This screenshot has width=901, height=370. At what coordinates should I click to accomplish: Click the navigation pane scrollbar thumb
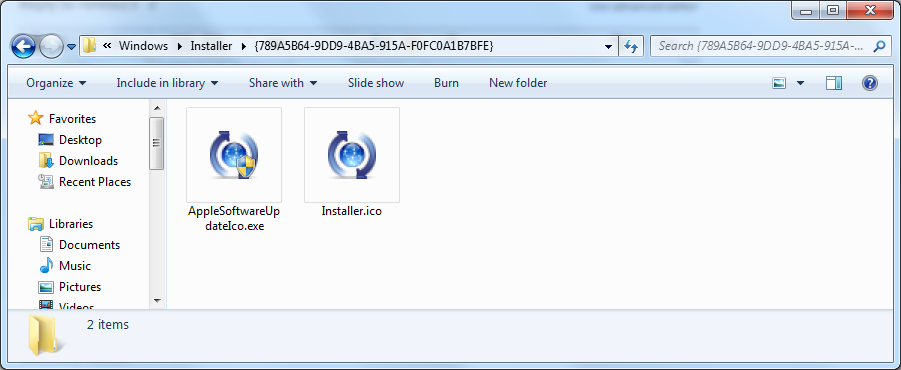point(157,144)
